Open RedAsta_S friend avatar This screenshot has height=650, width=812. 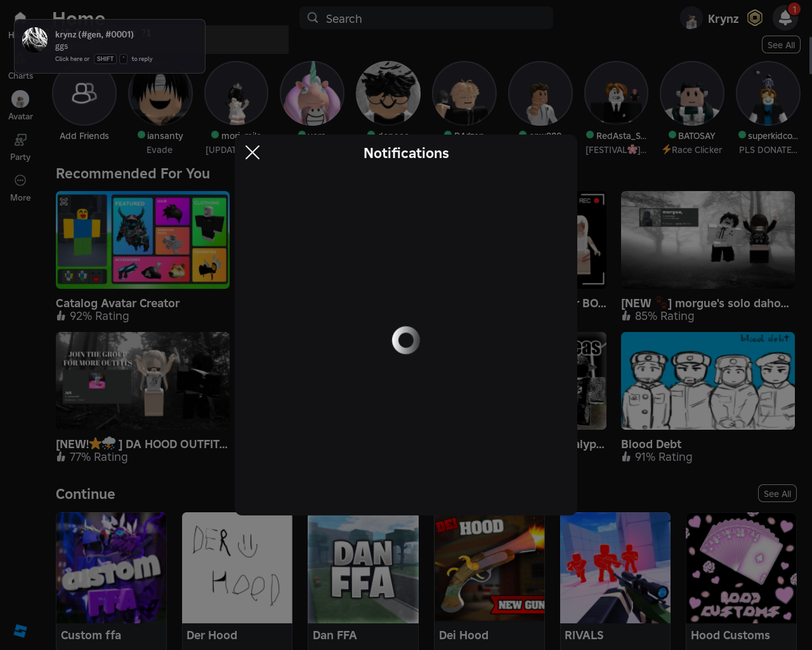coord(616,93)
